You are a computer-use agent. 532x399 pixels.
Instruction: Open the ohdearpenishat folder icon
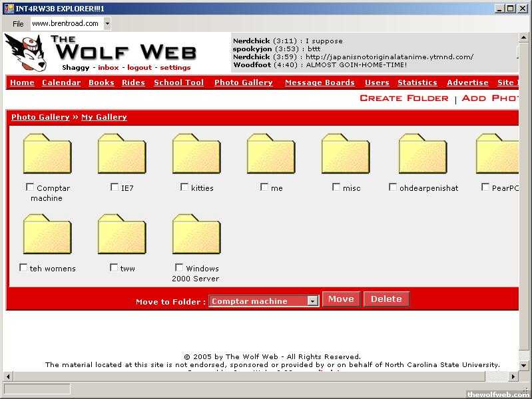coord(422,154)
